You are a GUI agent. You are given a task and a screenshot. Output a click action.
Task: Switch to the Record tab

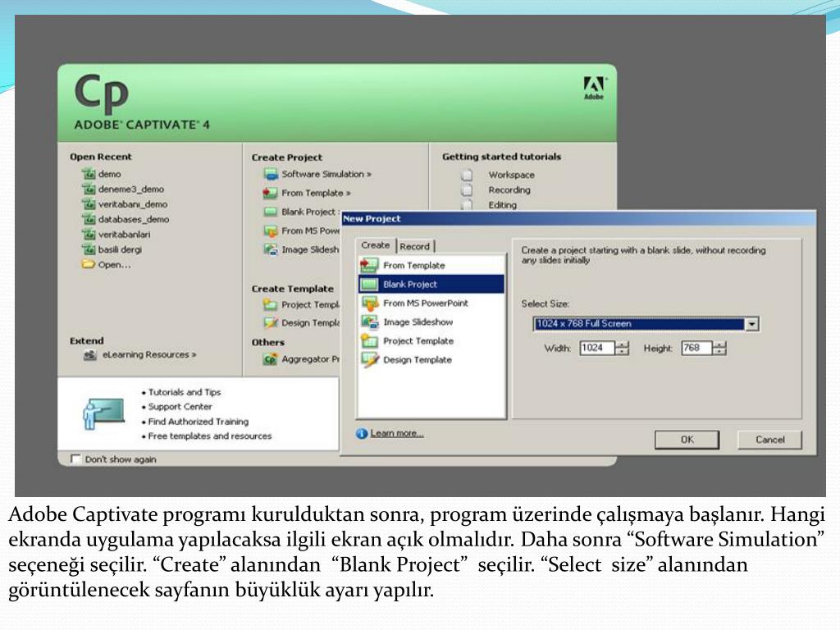coord(414,246)
